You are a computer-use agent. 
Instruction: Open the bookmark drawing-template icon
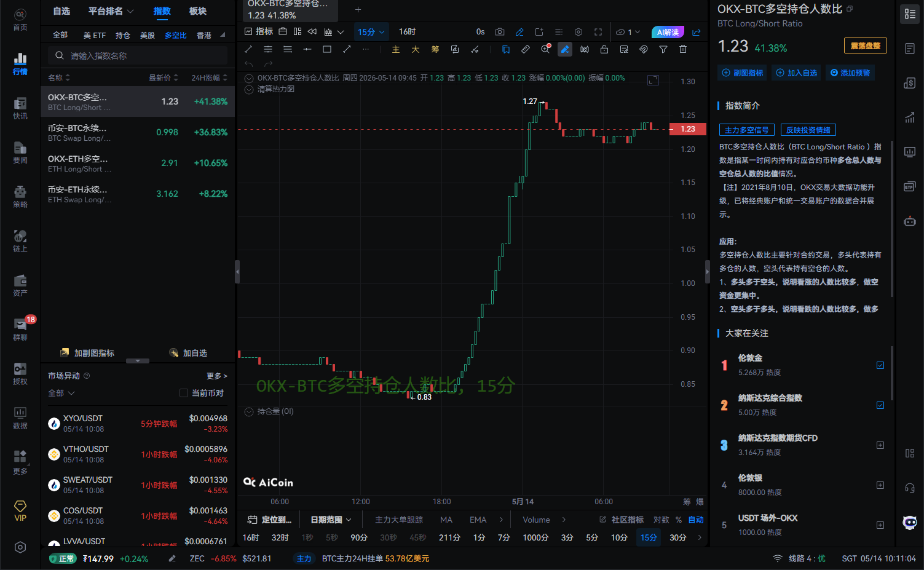tap(506, 49)
